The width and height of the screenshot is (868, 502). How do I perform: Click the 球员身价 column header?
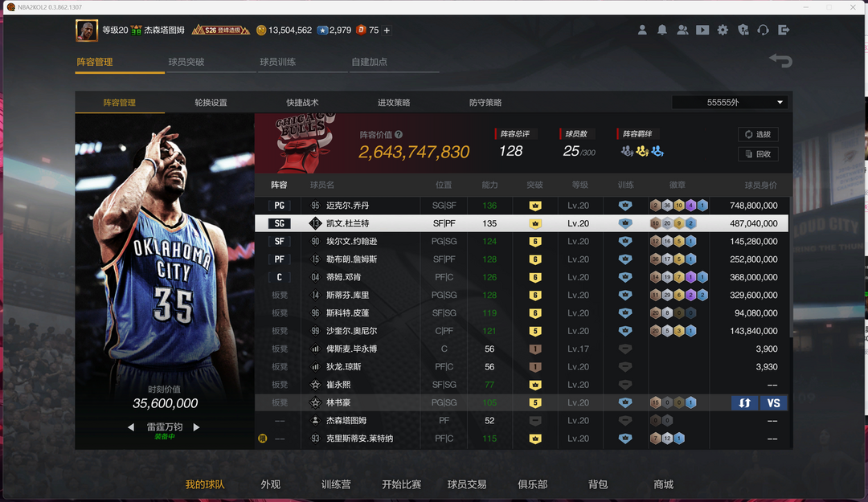pyautogui.click(x=760, y=185)
